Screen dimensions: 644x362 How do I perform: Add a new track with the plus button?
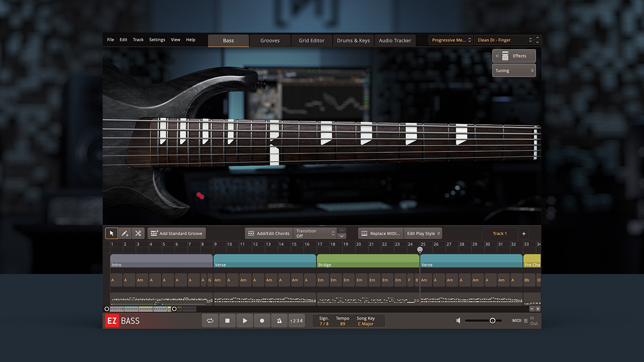524,233
